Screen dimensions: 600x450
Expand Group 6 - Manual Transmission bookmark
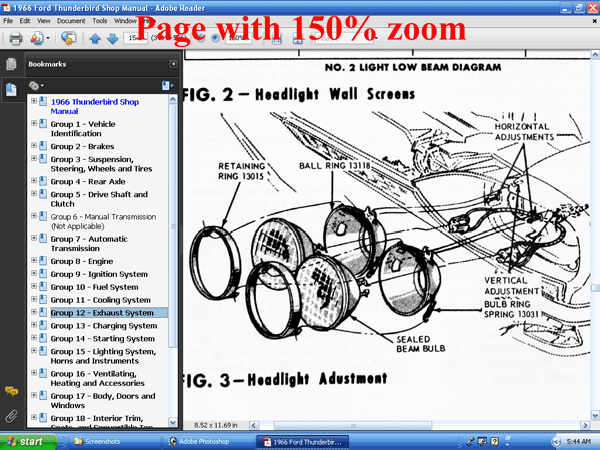pos(34,216)
